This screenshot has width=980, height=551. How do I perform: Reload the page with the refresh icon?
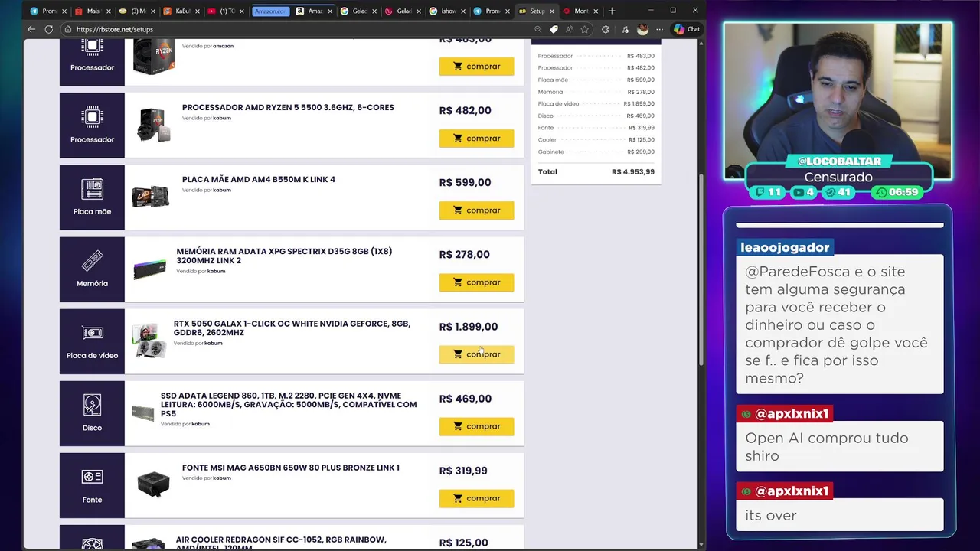coord(48,29)
